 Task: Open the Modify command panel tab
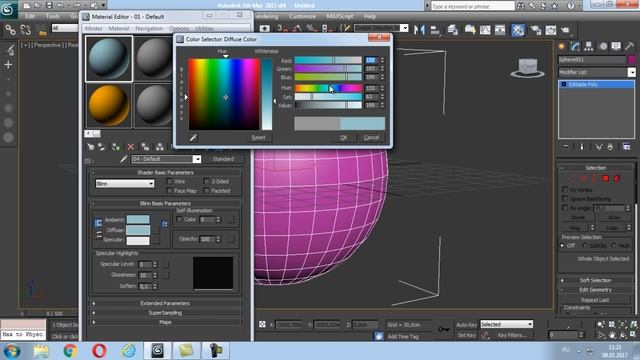tap(575, 47)
